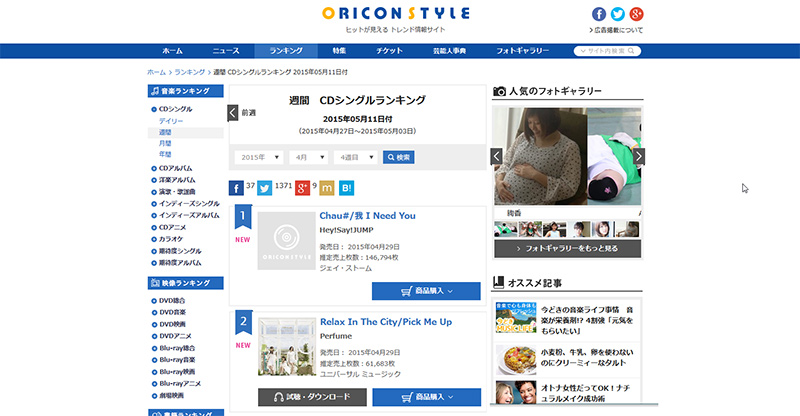Click the 商品購入 button for Chau#/我 I Need You
This screenshot has height=416, width=800.
[426, 291]
